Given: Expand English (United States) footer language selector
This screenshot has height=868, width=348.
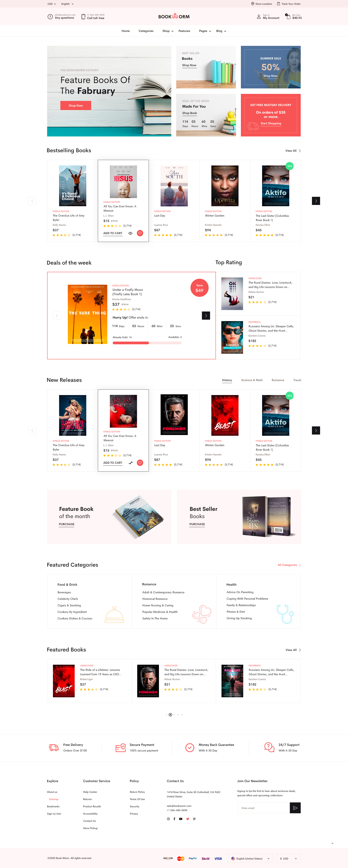Looking at the screenshot, I should tap(250, 859).
